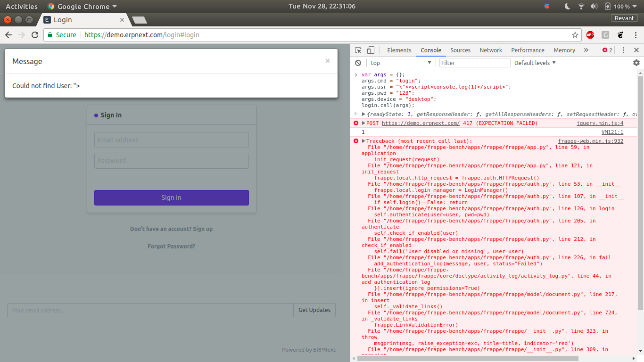Switch to the Network tab
The image size is (644, 362).
(491, 50)
